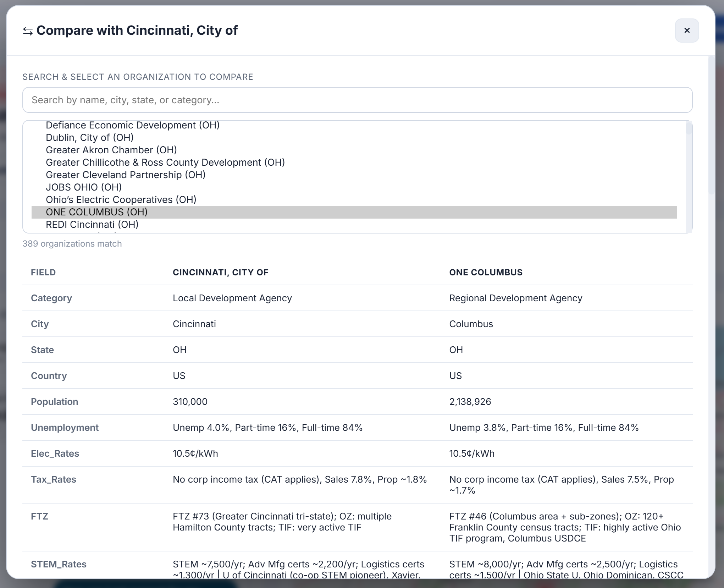The height and width of the screenshot is (588, 724).
Task: Click Local Development Agency cell
Action: (x=232, y=298)
